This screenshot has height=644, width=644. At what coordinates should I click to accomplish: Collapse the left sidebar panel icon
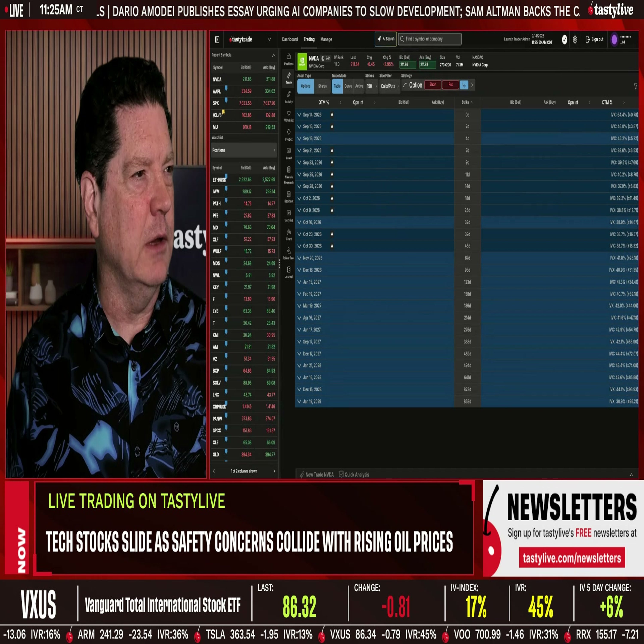click(217, 40)
